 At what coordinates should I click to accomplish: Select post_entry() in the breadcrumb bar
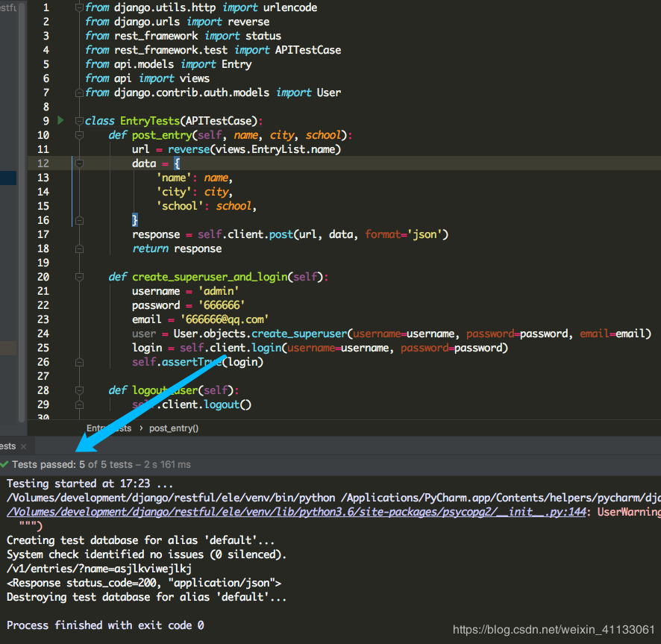click(174, 428)
